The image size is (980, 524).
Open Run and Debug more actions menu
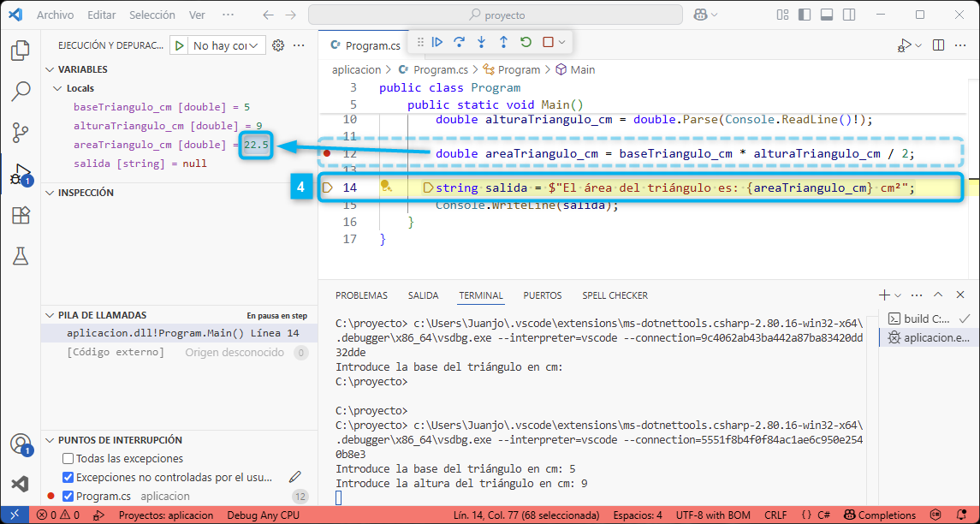click(x=299, y=45)
